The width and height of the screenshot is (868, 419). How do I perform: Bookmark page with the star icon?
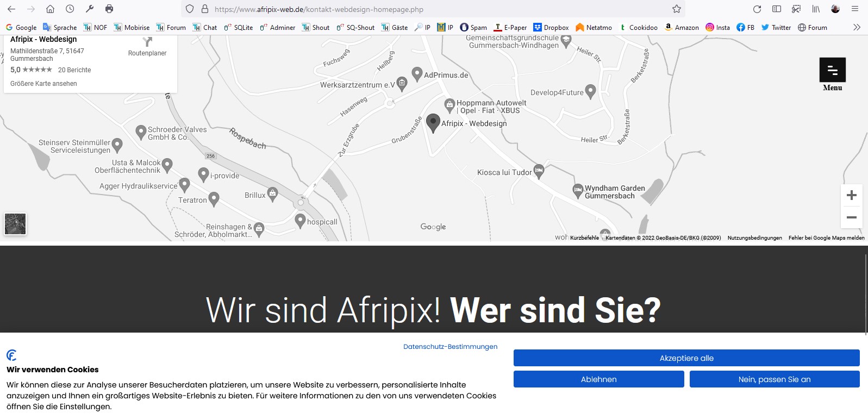tap(676, 9)
